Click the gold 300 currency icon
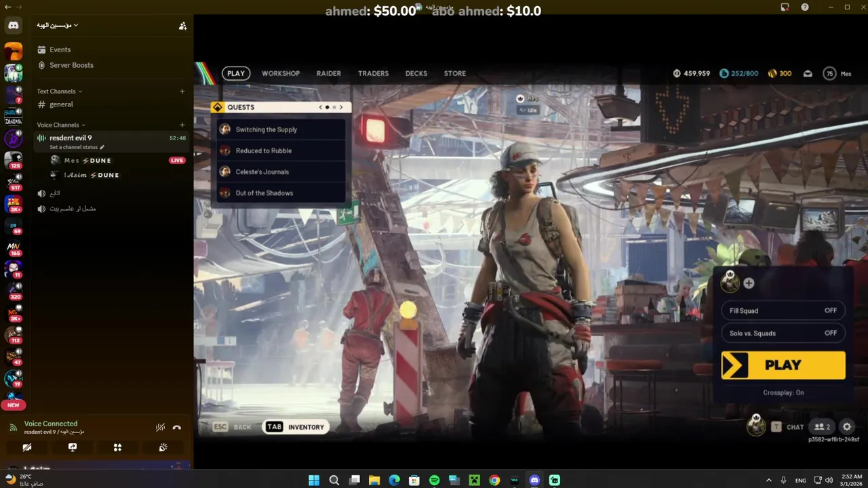 (772, 73)
